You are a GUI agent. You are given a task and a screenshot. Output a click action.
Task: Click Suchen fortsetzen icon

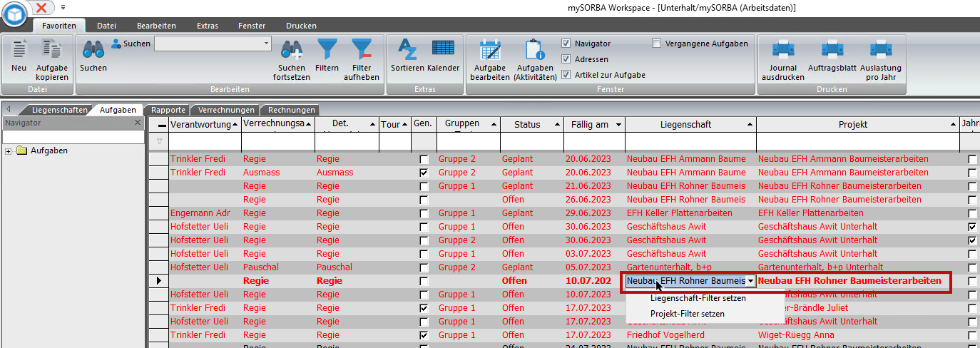pos(292,49)
